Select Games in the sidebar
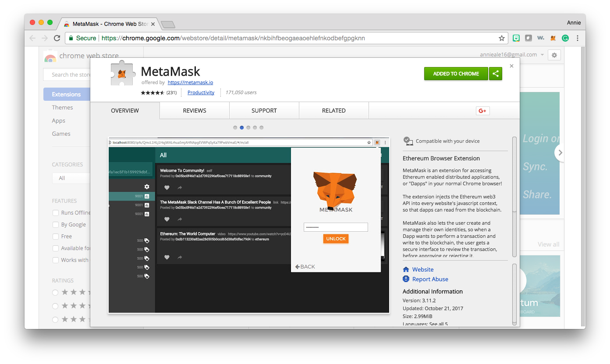Screen dimensions: 610x364 (x=61, y=134)
